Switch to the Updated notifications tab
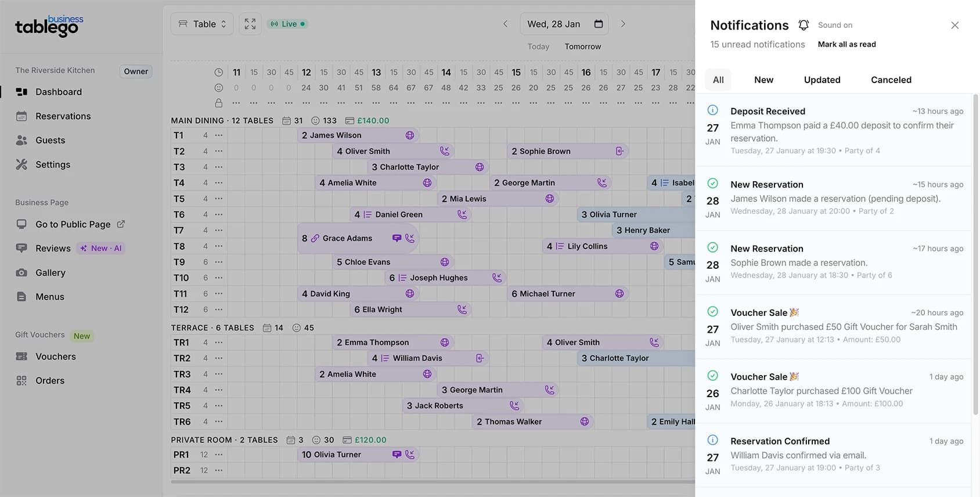This screenshot has width=980, height=497. click(x=822, y=80)
